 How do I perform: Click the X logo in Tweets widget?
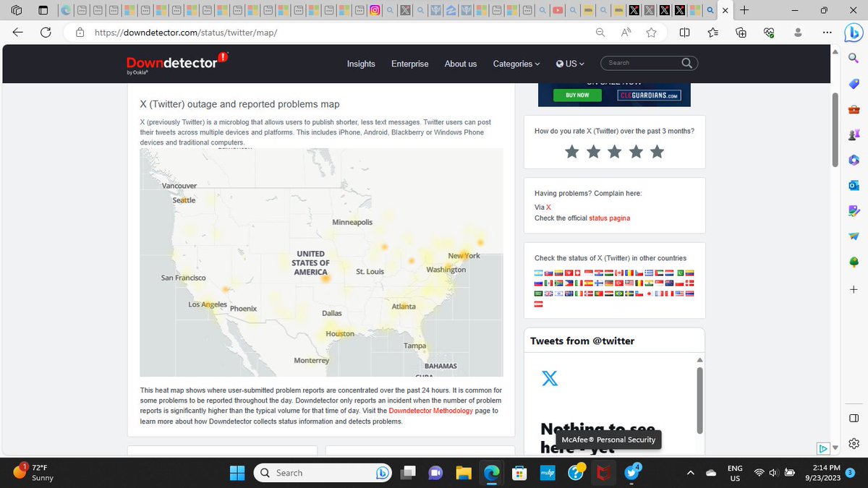pos(550,378)
